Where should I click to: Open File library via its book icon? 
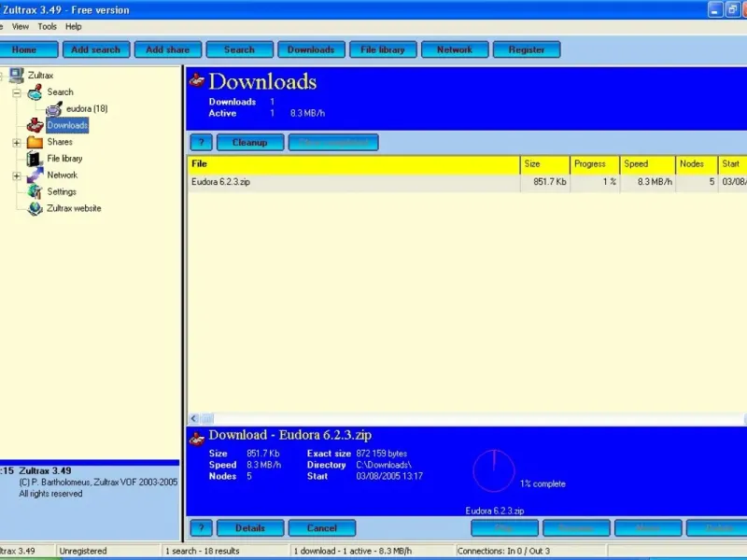(x=35, y=159)
